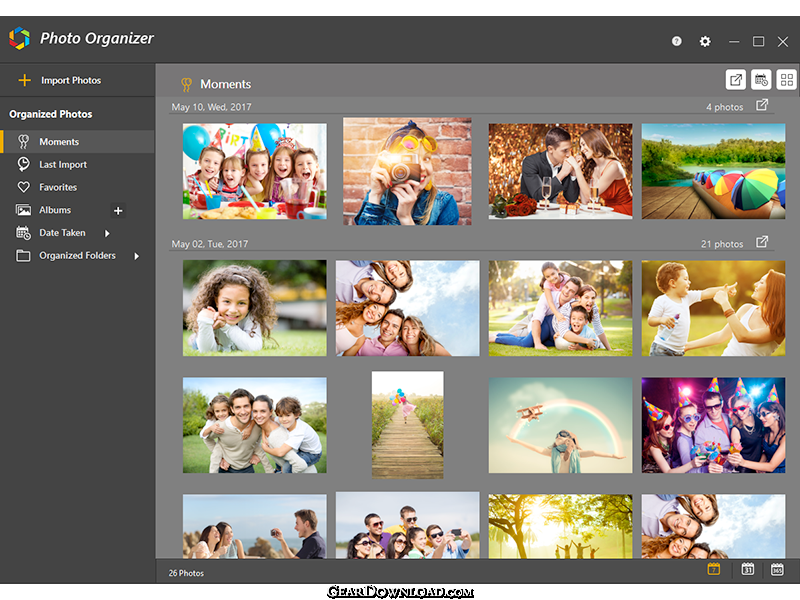Open the Favorites section
This screenshot has width=800, height=600.
coord(78,187)
